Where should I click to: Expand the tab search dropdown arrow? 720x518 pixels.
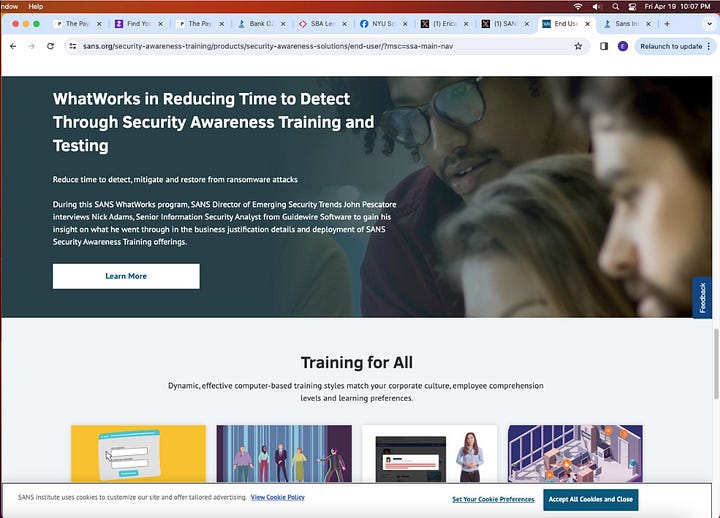(x=709, y=24)
